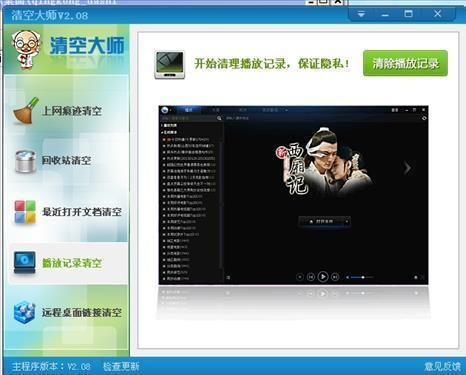The image size is (466, 375).
Task: Open the 意见反馈 feedback link
Action: click(x=442, y=367)
